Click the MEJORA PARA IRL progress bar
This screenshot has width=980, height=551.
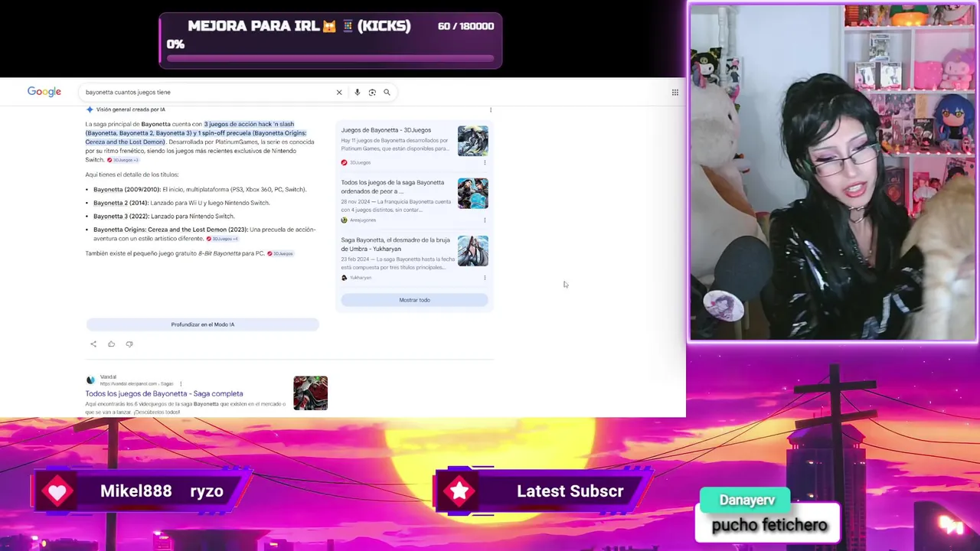coord(331,59)
